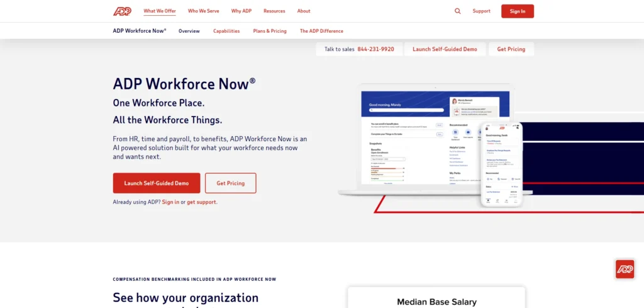The height and width of the screenshot is (308, 644).
Task: Switch to the Capabilities tab
Action: point(226,31)
